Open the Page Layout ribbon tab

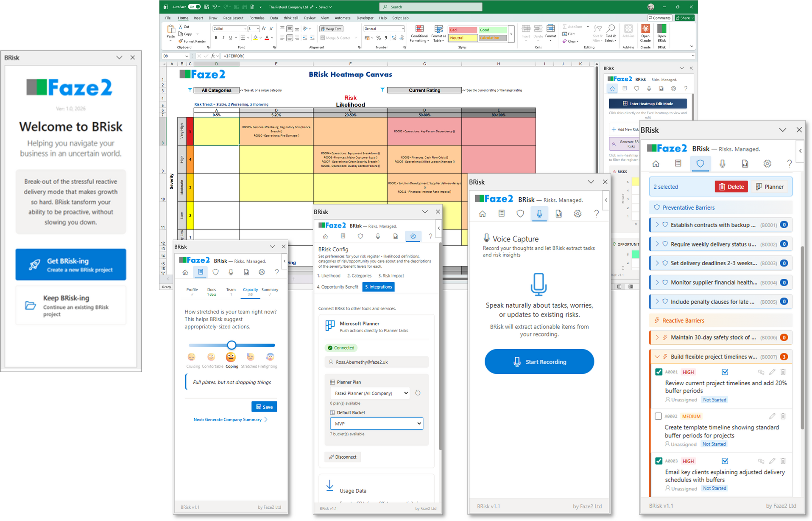click(233, 18)
